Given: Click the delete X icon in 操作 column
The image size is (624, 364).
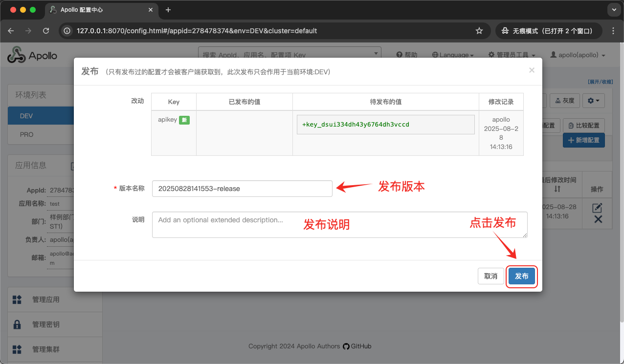Looking at the screenshot, I should tap(598, 219).
